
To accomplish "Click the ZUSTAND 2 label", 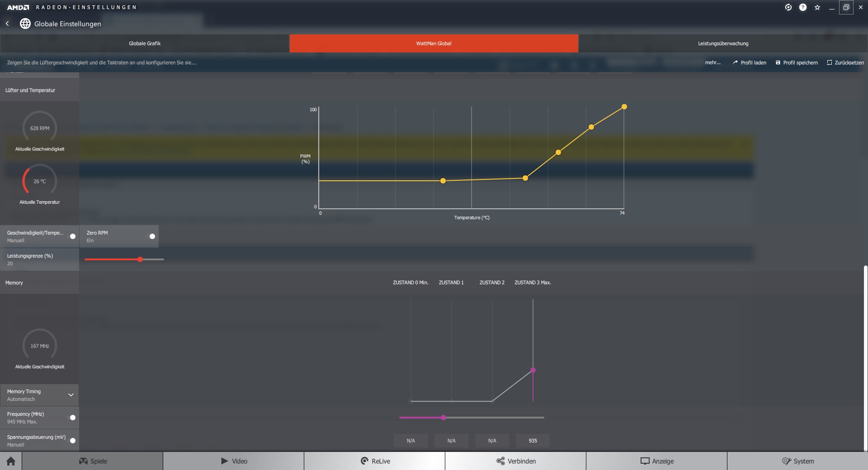I will (x=492, y=282).
